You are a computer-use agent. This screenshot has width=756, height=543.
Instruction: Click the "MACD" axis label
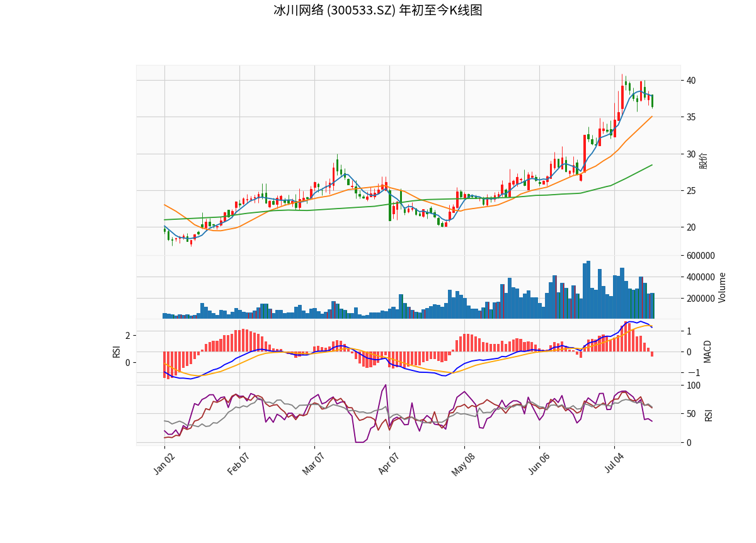click(707, 351)
